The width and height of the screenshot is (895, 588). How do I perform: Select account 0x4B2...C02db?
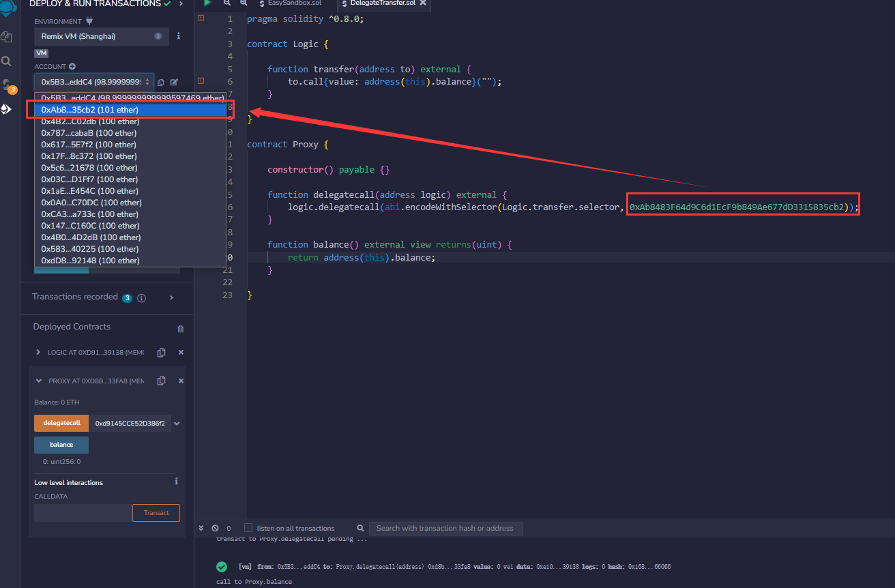click(x=130, y=121)
